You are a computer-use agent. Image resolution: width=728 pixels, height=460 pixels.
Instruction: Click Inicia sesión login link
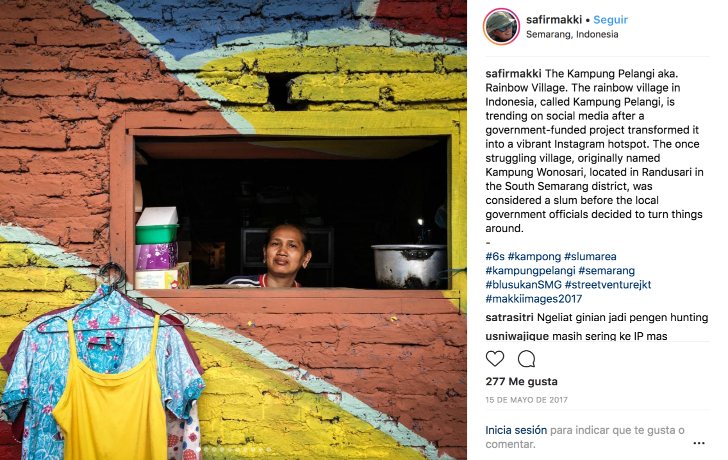point(516,430)
